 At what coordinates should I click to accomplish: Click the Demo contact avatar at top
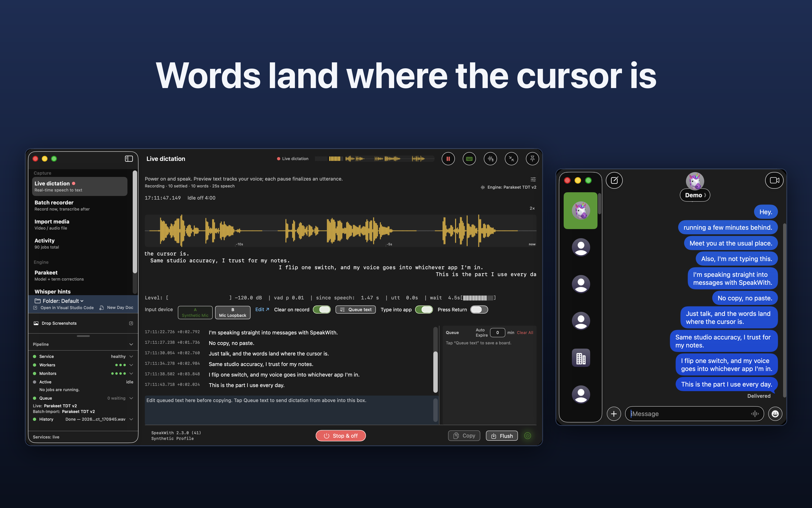[695, 181]
